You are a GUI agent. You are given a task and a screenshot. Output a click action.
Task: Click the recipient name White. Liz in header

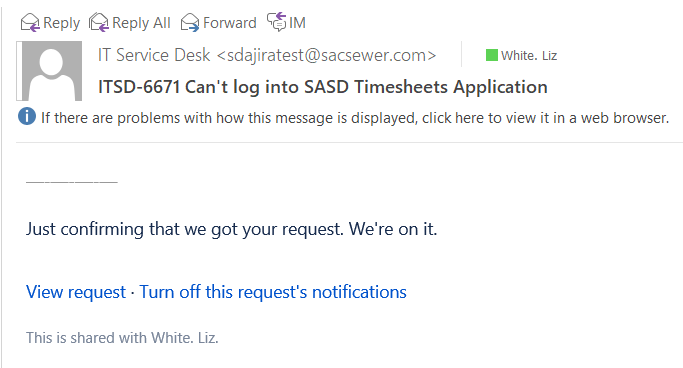(x=529, y=56)
